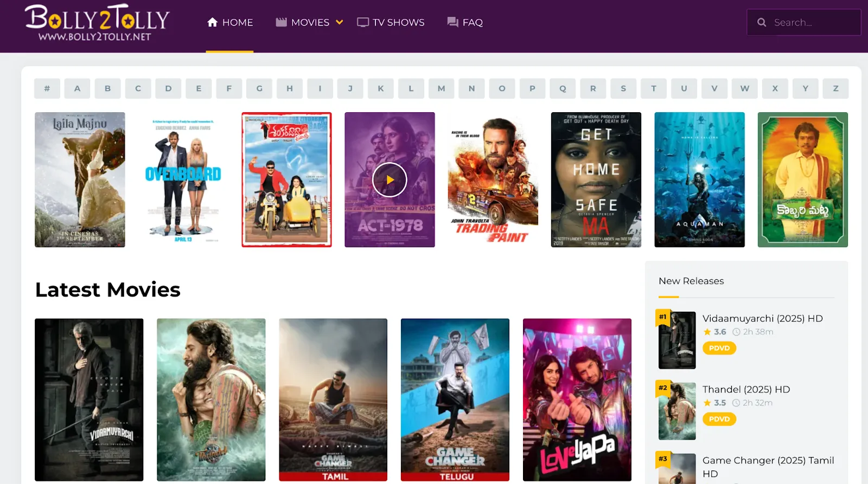The width and height of the screenshot is (868, 484).
Task: Click the #1 New Releases thumbnail
Action: 677,340
